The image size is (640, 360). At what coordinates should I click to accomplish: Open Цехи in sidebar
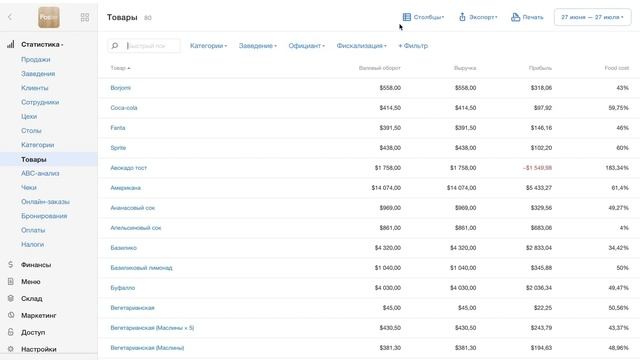[x=29, y=116]
